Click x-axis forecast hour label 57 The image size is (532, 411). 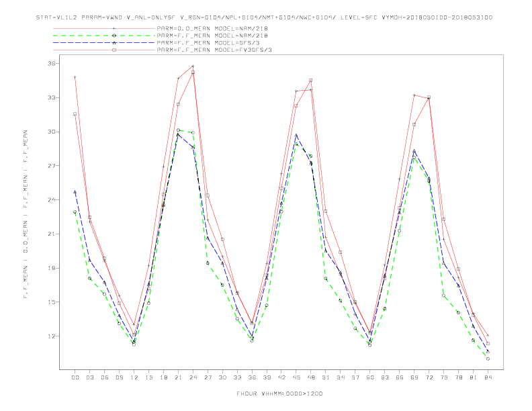[x=355, y=377]
